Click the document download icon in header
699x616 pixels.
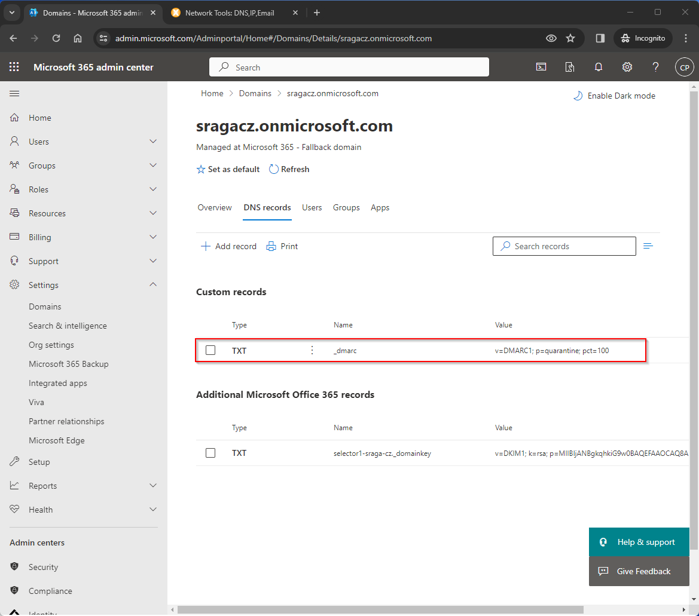569,67
